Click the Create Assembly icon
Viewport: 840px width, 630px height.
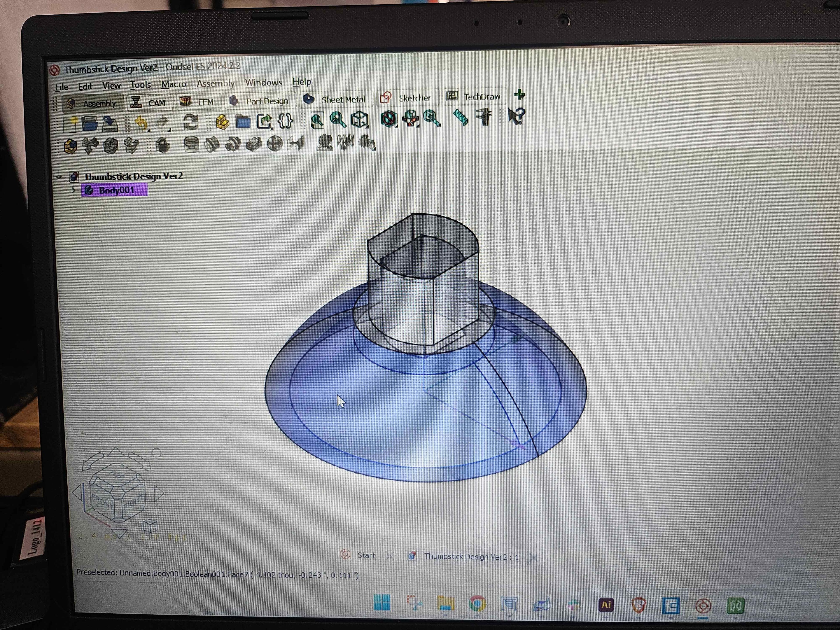coord(71,147)
